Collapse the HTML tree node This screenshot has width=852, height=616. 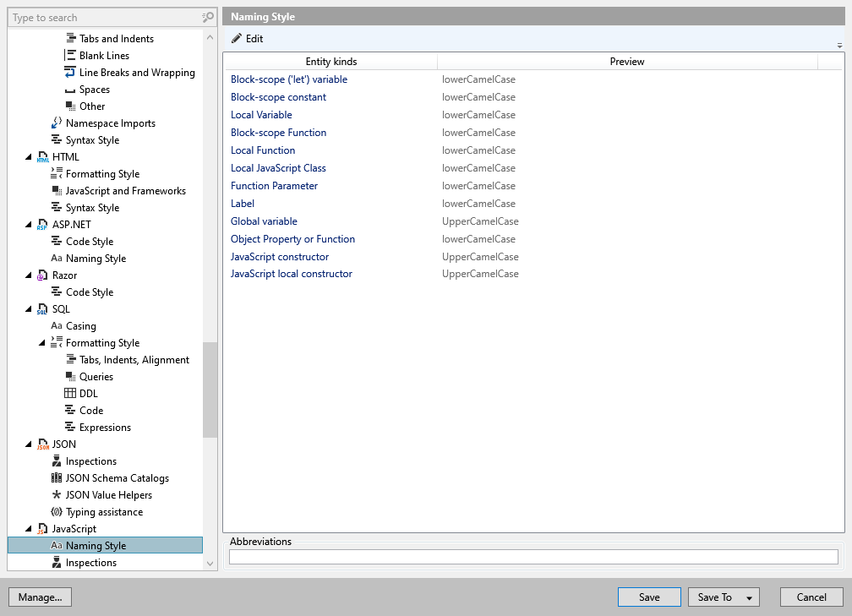pyautogui.click(x=29, y=157)
